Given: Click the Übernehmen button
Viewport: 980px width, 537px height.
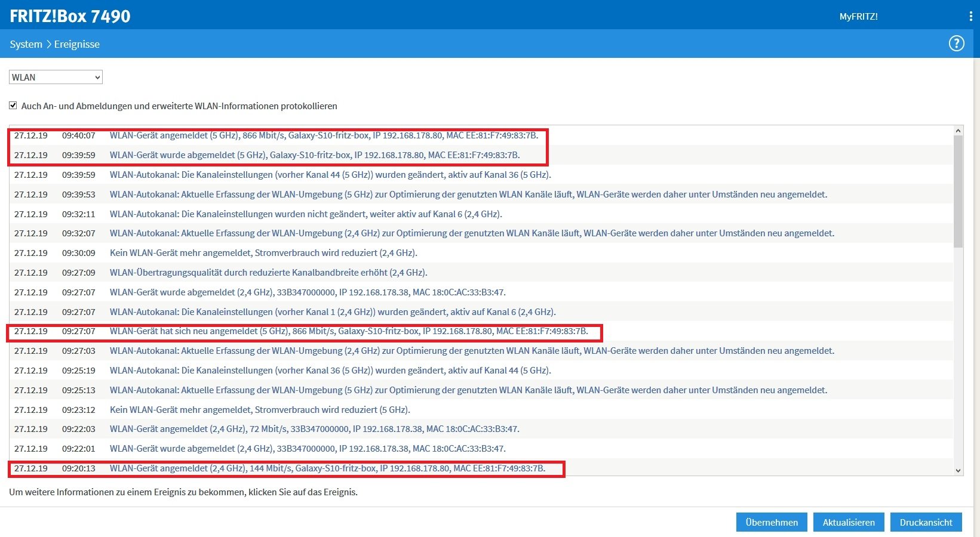Looking at the screenshot, I should [772, 522].
